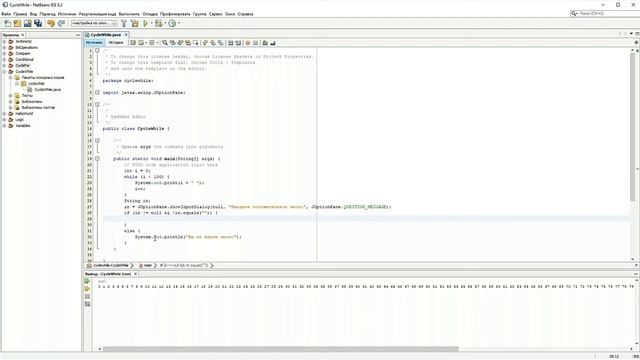Click the Clean and Build Project icon

(x=135, y=23)
